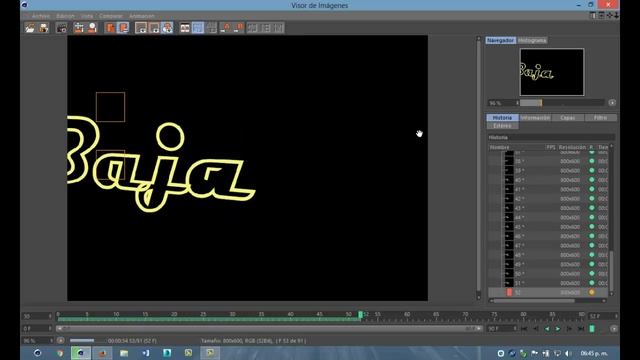Switch to the Navegador tab
The width and height of the screenshot is (640, 360).
pos(500,40)
